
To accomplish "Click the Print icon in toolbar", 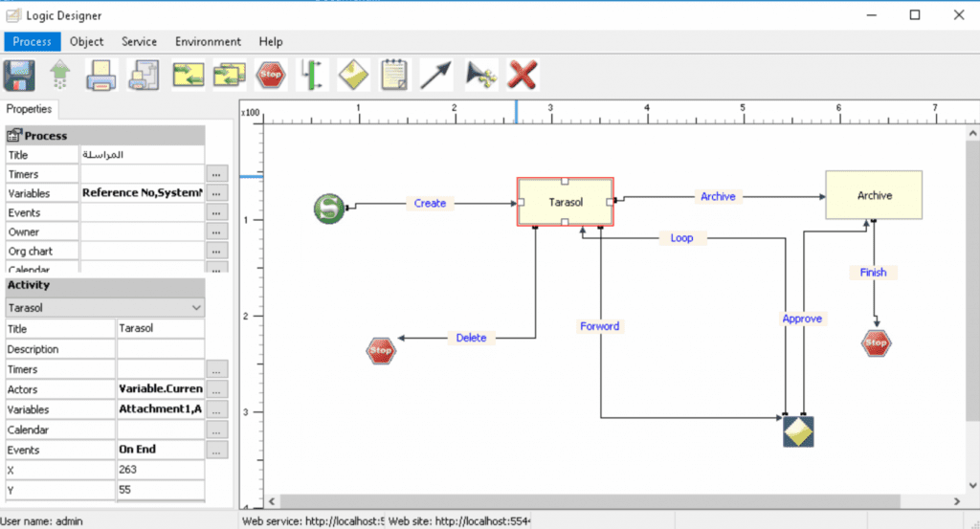I will tap(101, 75).
